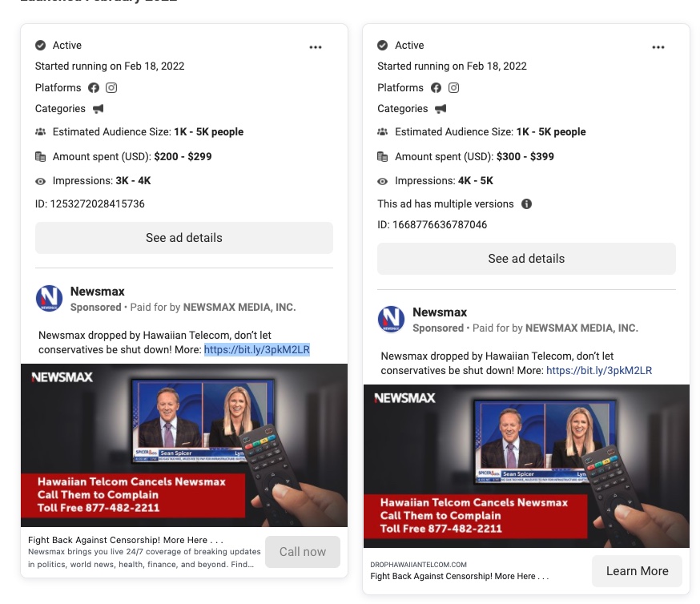The image size is (700, 604).
Task: Click the Newsmax page name on the left ad
Action: pos(99,292)
